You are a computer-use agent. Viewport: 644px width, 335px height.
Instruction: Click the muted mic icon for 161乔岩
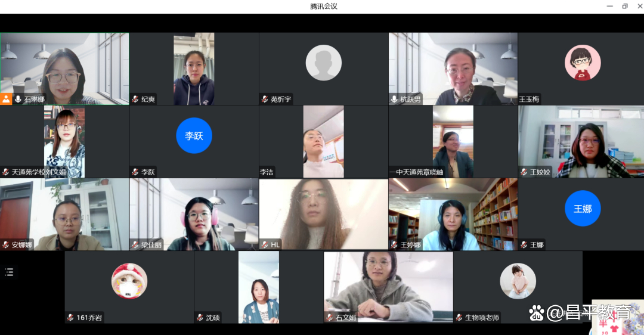click(x=70, y=318)
